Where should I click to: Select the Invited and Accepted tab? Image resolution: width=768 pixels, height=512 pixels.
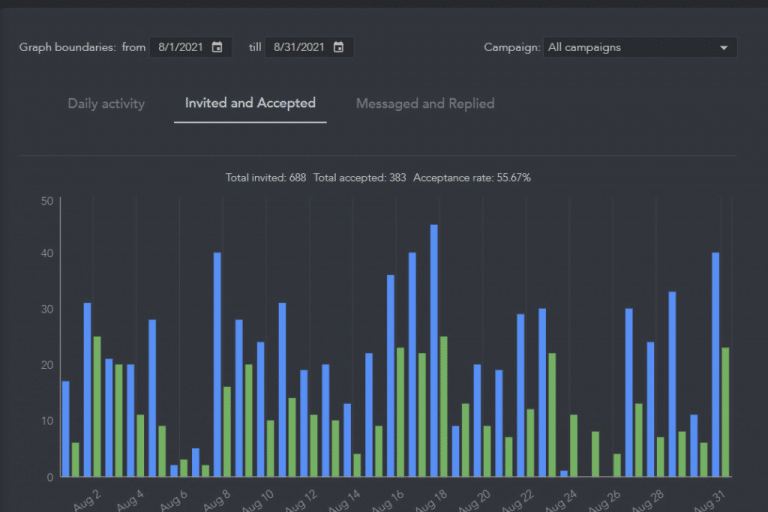[250, 103]
